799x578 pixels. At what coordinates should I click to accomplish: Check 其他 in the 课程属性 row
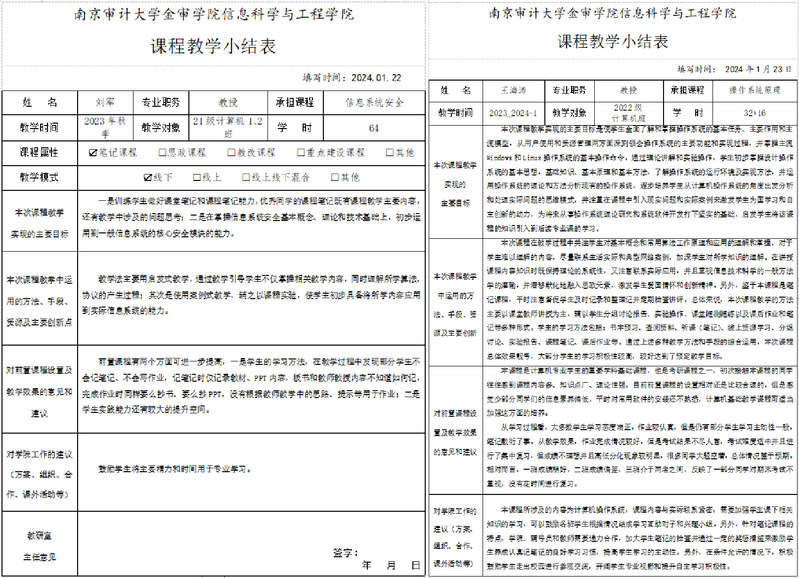point(388,153)
